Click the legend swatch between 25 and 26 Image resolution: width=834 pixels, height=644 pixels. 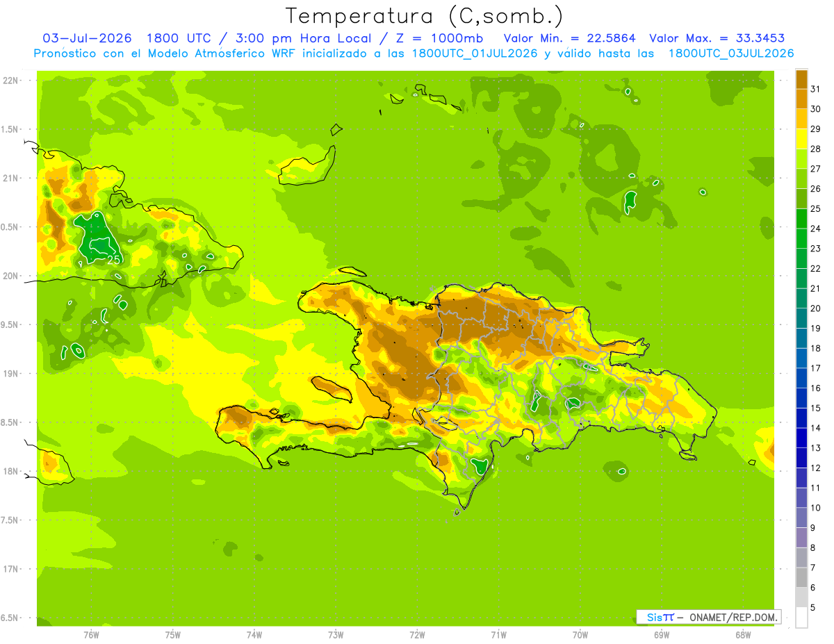(801, 199)
